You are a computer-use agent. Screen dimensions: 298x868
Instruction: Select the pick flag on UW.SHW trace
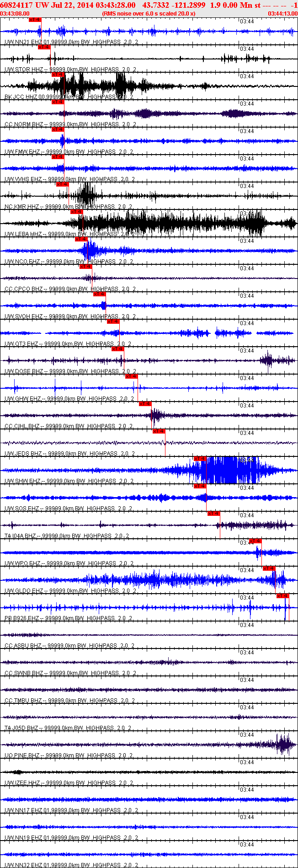[x=200, y=459]
